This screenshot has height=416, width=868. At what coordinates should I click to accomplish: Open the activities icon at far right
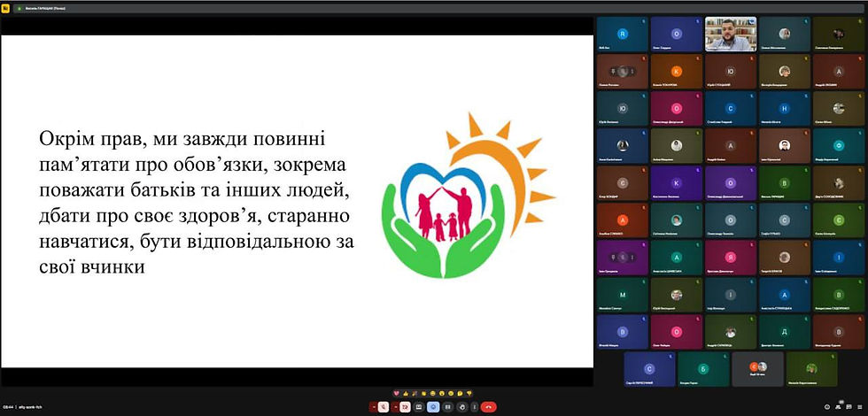[x=860, y=406]
